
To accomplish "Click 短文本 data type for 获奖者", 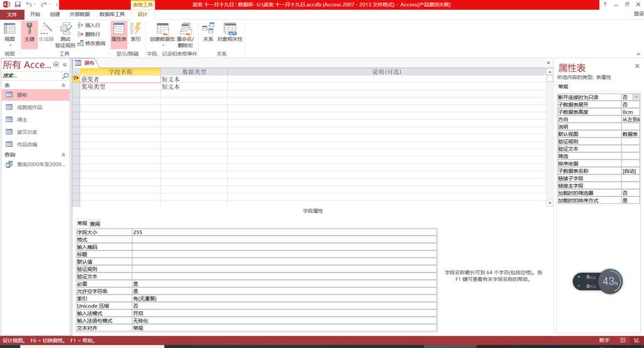I will 194,79.
